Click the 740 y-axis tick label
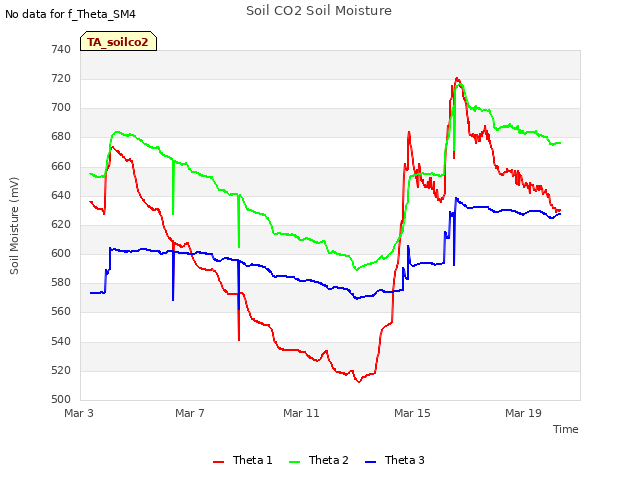The height and width of the screenshot is (480, 640). point(61,49)
